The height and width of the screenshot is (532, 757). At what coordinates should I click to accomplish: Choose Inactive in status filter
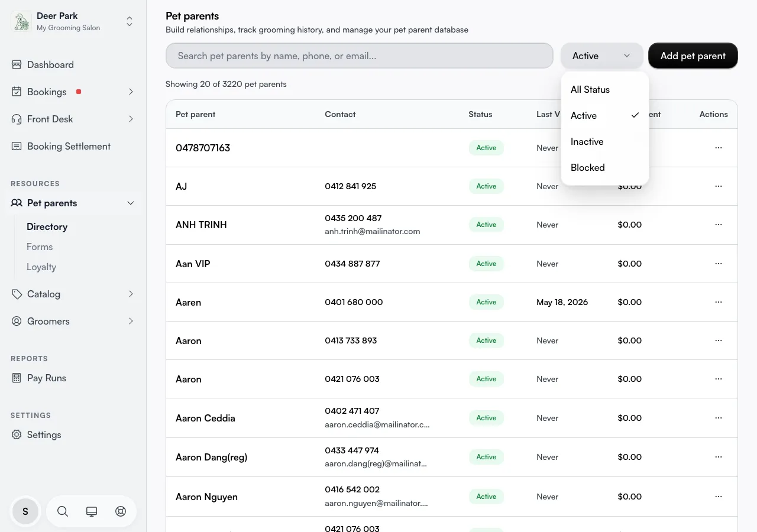(604, 141)
